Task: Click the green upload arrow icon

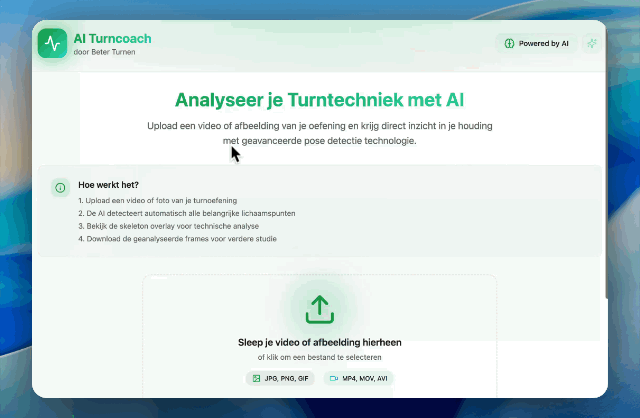Action: (319, 308)
